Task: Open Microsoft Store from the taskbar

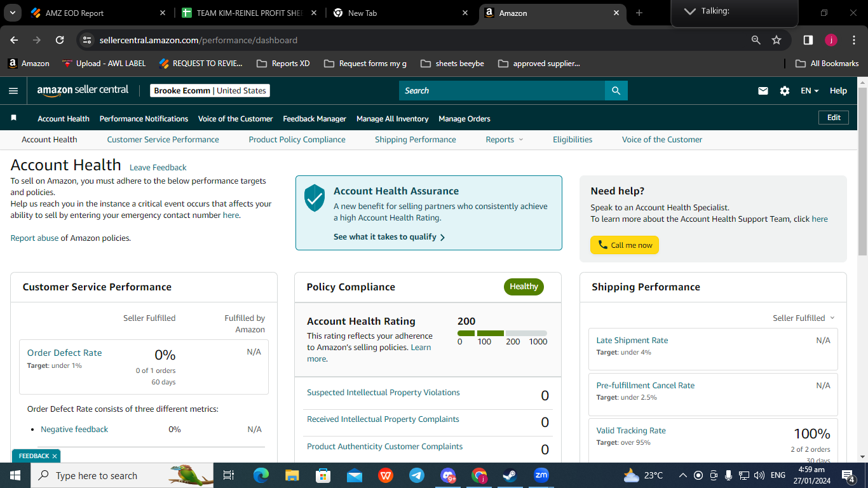Action: pos(323,475)
